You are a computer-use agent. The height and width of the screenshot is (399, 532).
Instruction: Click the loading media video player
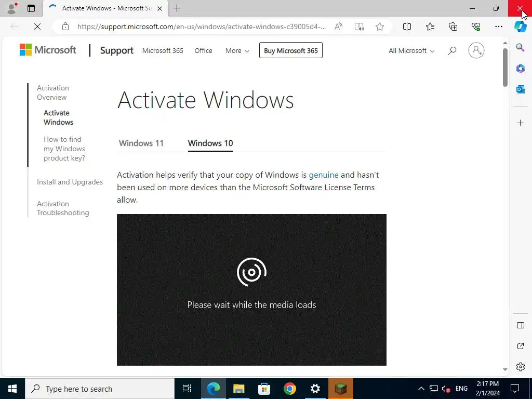(251, 290)
